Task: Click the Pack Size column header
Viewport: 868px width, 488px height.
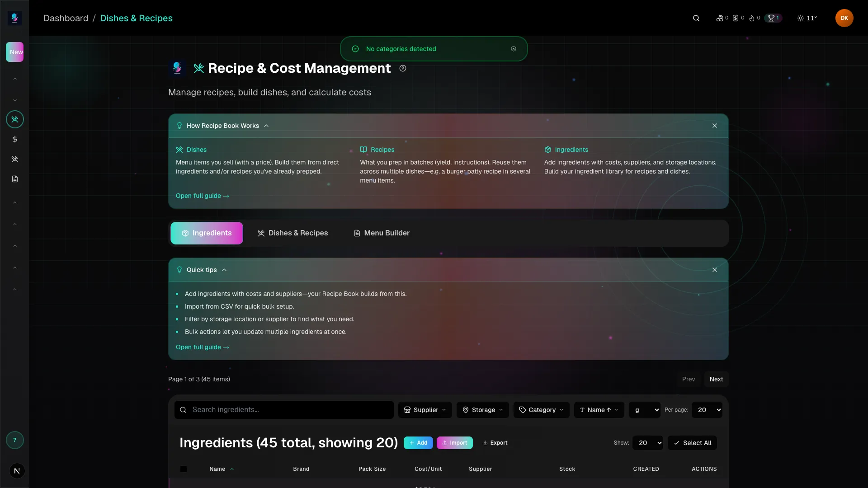Action: coord(372,469)
